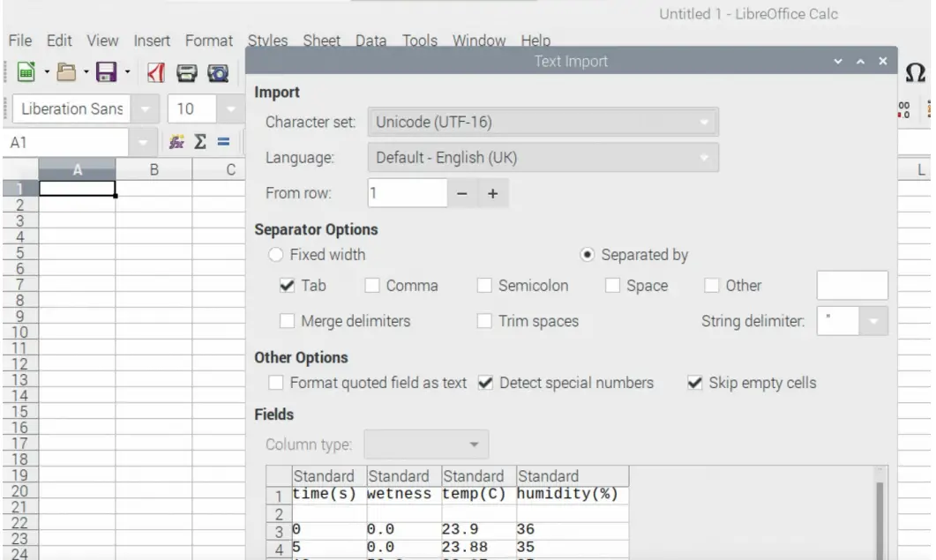Image resolution: width=936 pixels, height=560 pixels.
Task: Open the Styles menu
Action: pyautogui.click(x=267, y=40)
